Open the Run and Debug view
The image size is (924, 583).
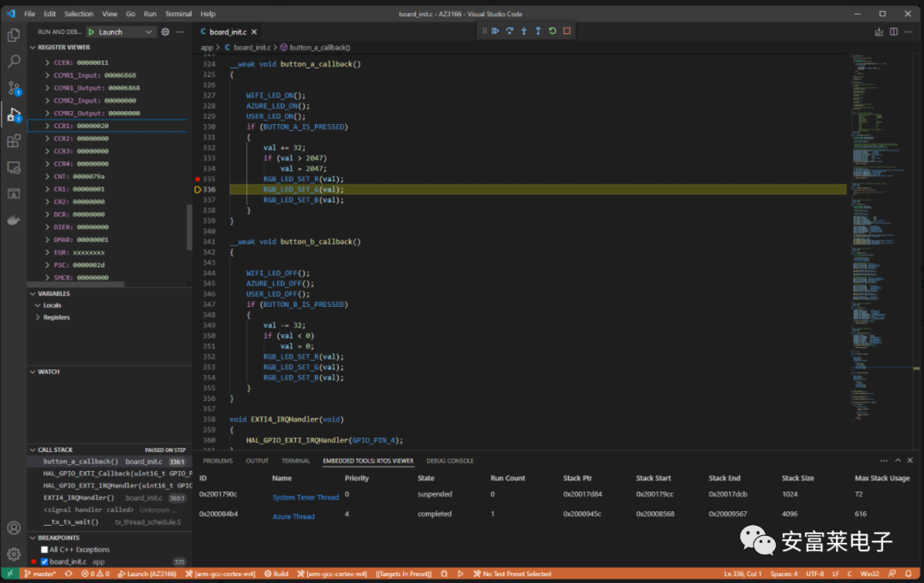click(x=14, y=115)
